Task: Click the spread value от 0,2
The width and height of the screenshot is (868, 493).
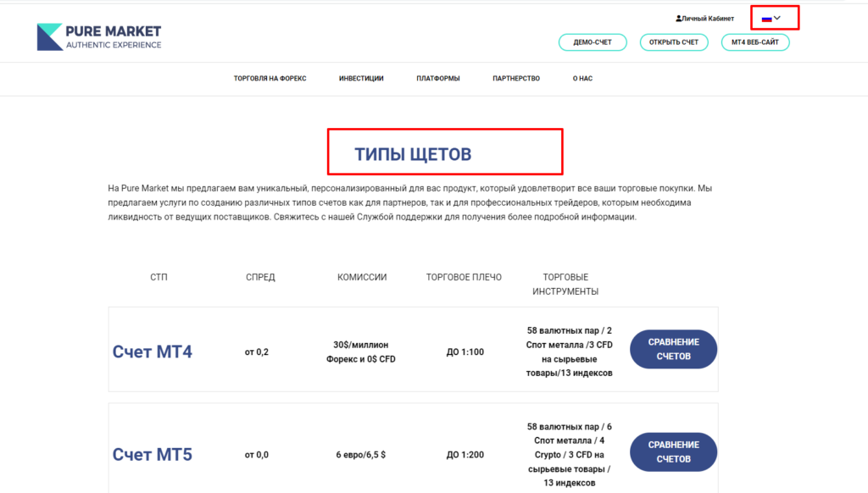Action: [256, 352]
